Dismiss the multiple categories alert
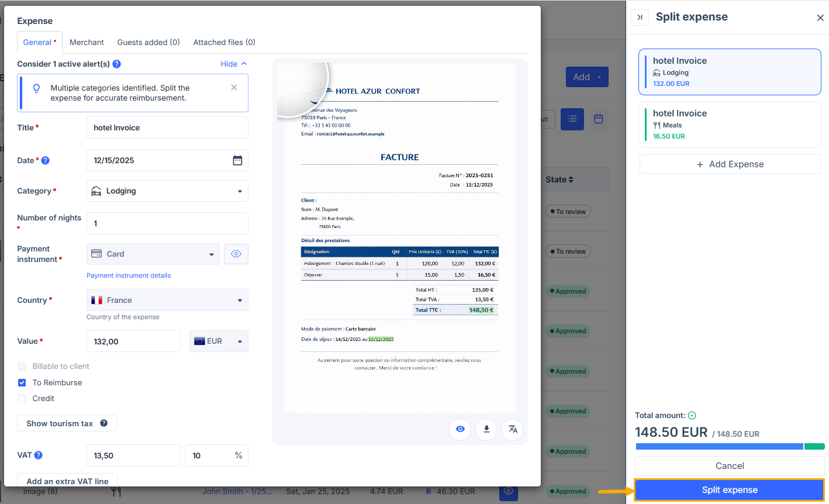The image size is (829, 504). (x=234, y=88)
